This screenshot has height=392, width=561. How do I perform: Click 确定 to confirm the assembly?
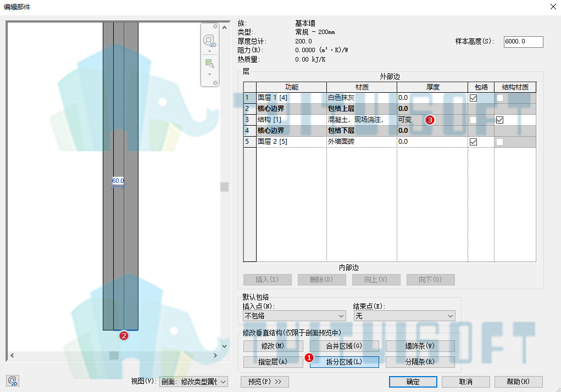pos(413,382)
